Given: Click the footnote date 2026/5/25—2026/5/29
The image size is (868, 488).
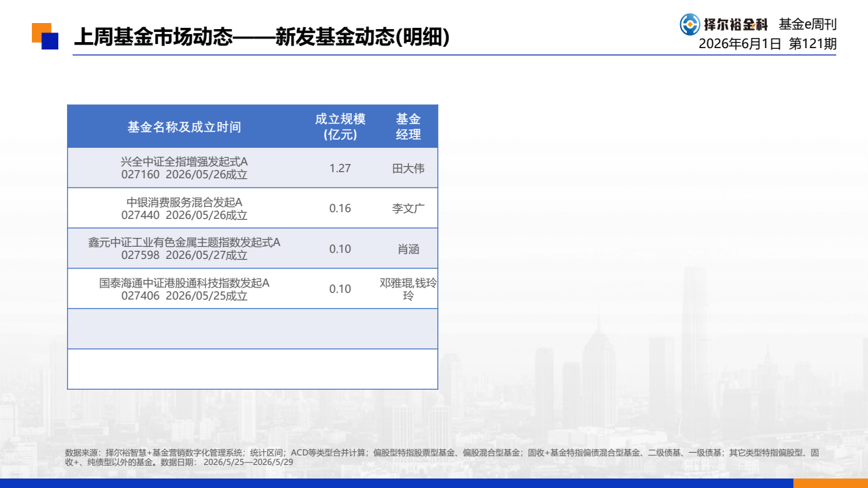Looking at the screenshot, I should 248,462.
